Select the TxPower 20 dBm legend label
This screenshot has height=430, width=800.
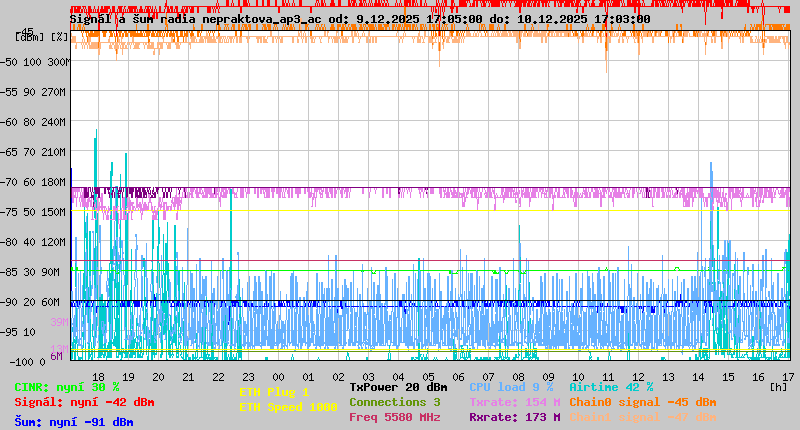click(398, 387)
